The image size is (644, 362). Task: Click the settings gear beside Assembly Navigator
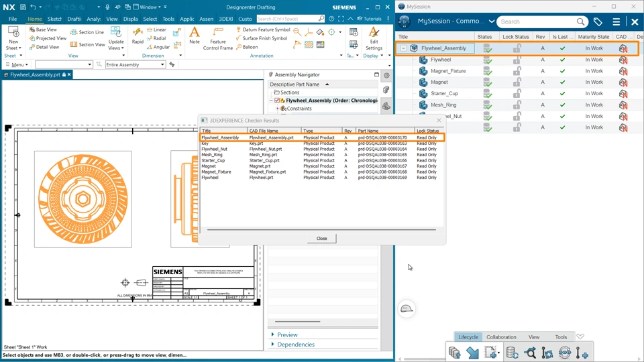[386, 76]
